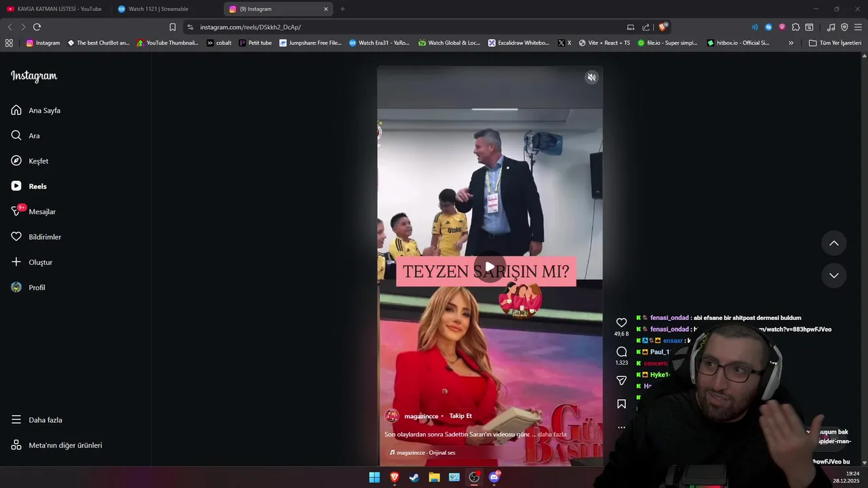Open Profil page from sidebar
Viewport: 868px width, 488px height.
pos(28,287)
